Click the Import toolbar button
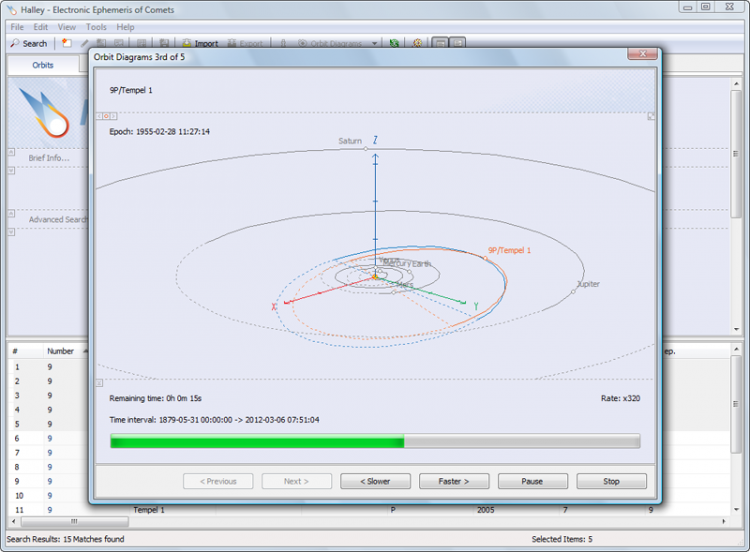This screenshot has height=552, width=750. [200, 43]
